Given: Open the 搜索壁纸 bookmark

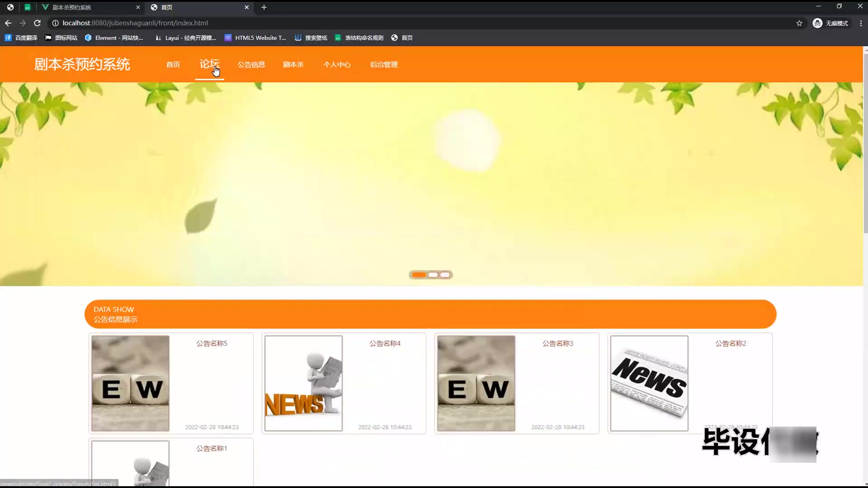Looking at the screenshot, I should coord(311,38).
